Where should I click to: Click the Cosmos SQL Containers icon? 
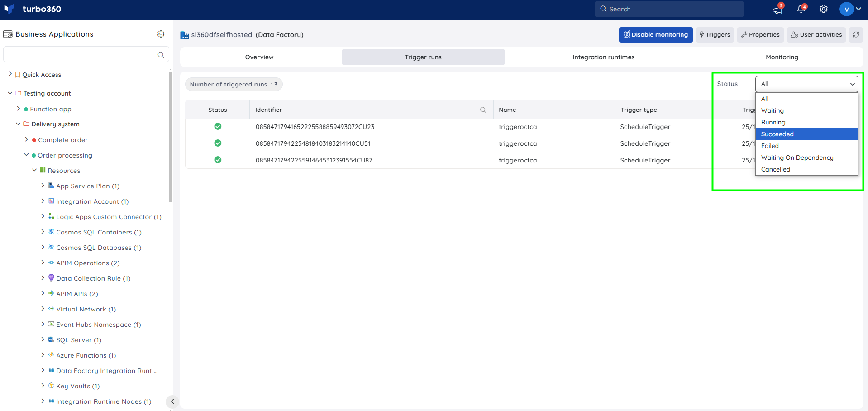(51, 232)
